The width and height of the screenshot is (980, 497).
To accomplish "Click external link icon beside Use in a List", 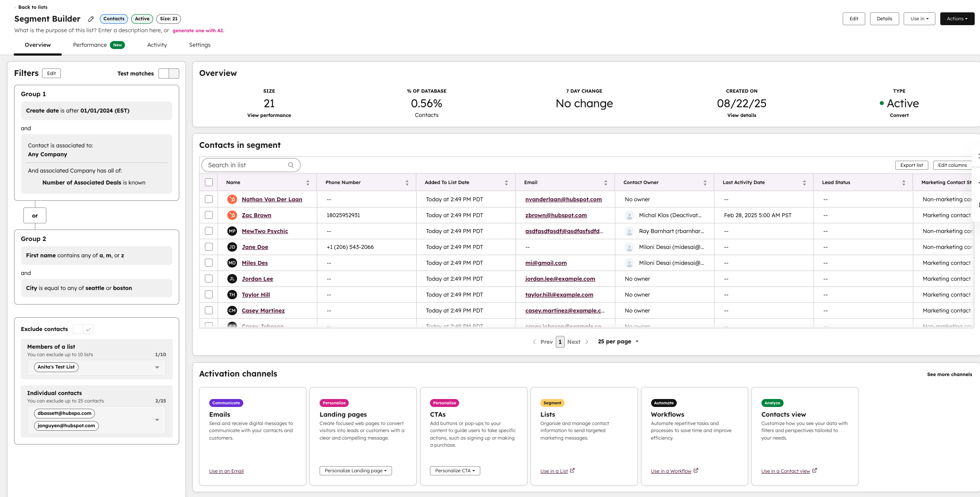I will 573,471.
